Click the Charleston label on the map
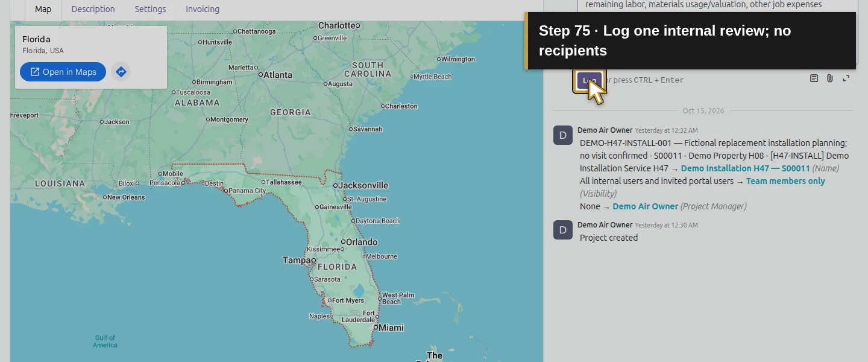868x362 pixels. tap(401, 106)
